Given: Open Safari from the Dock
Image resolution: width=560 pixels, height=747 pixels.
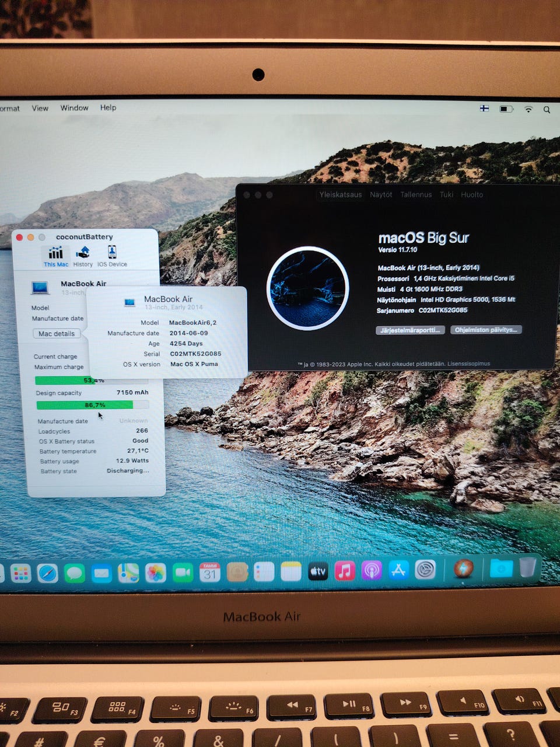Looking at the screenshot, I should [x=48, y=574].
